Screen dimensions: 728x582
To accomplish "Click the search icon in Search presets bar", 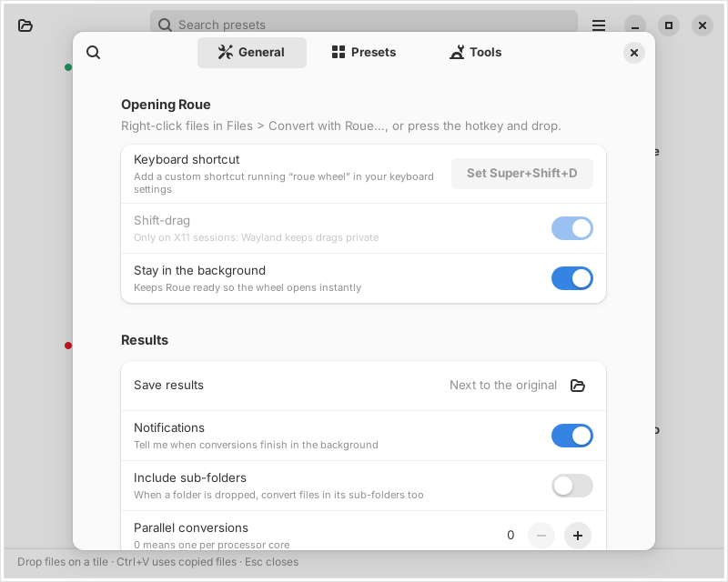I will (x=165, y=25).
